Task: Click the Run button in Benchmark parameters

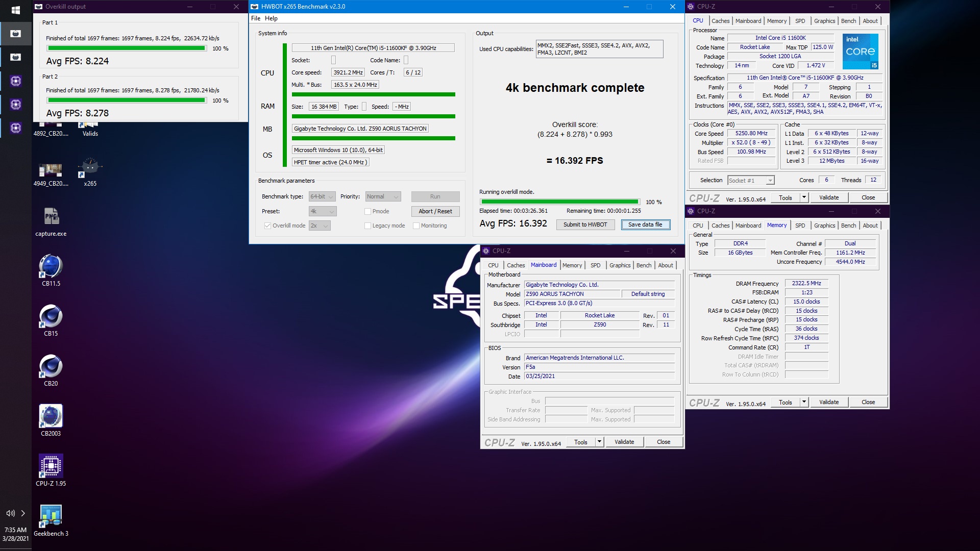Action: [435, 196]
